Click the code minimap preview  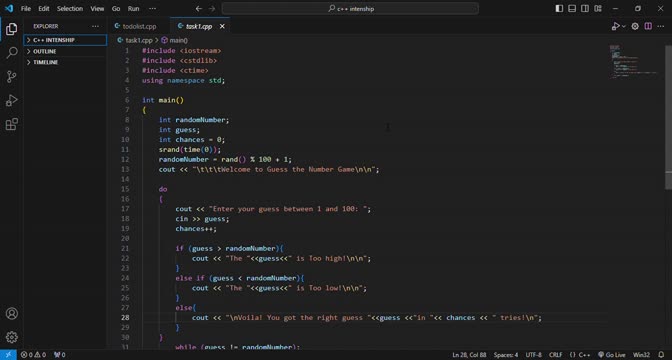[633, 61]
